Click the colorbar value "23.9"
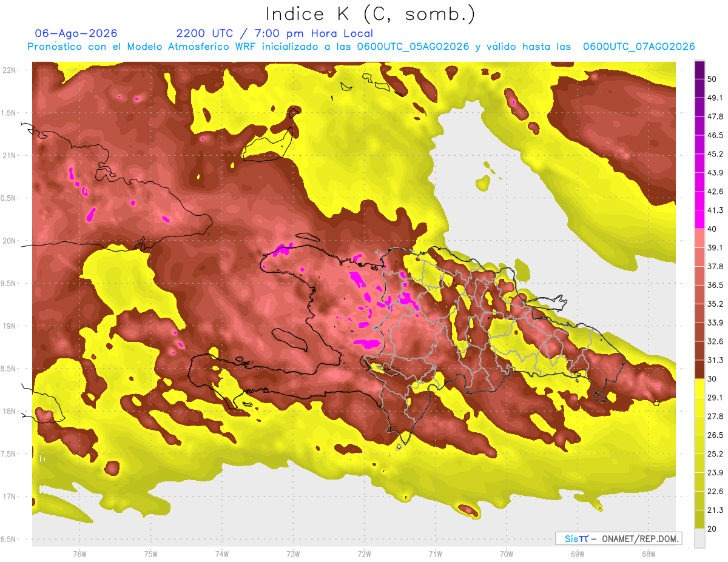Viewport: 728px width, 562px height. [715, 473]
